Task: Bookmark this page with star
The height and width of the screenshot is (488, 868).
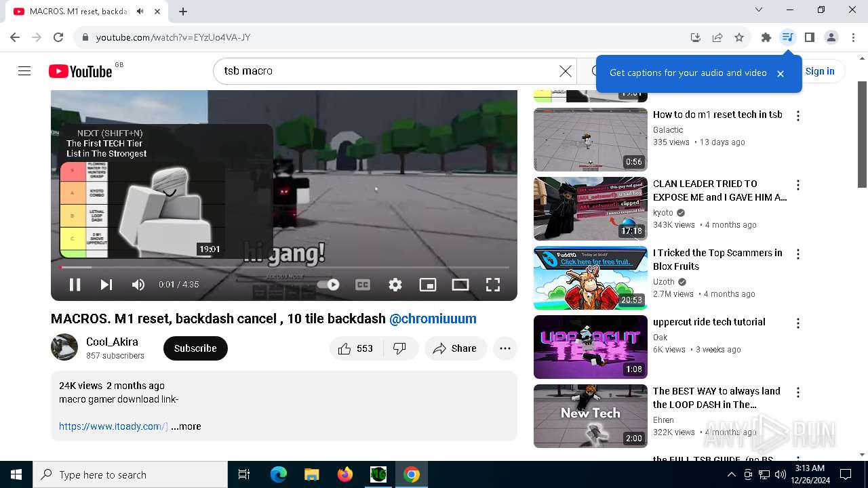Action: pos(739,37)
